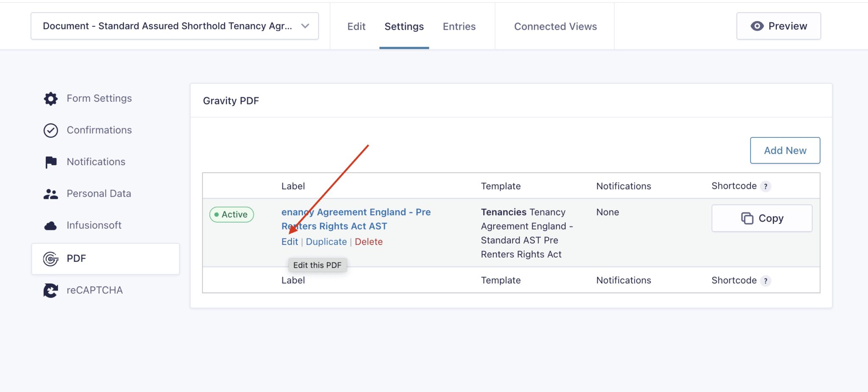Click the "None" notifications cell
Viewport: 868px width, 392px height.
(x=607, y=212)
